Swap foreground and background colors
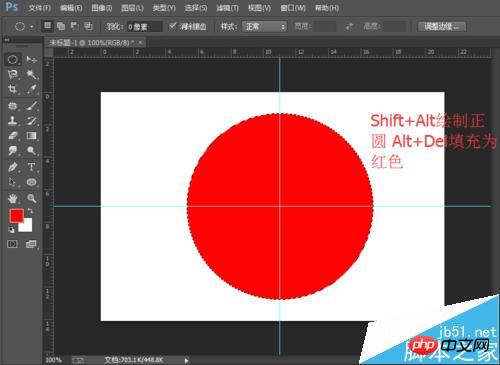Image resolution: width=500 pixels, height=365 pixels. pyautogui.click(x=30, y=211)
